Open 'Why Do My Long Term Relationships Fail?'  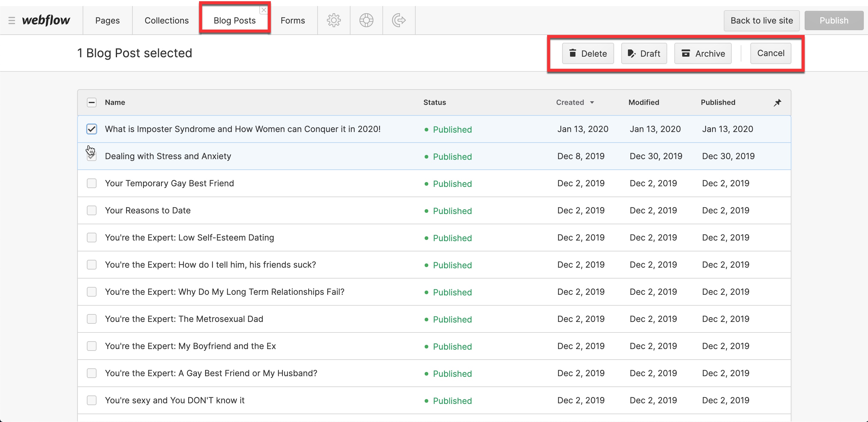click(224, 292)
